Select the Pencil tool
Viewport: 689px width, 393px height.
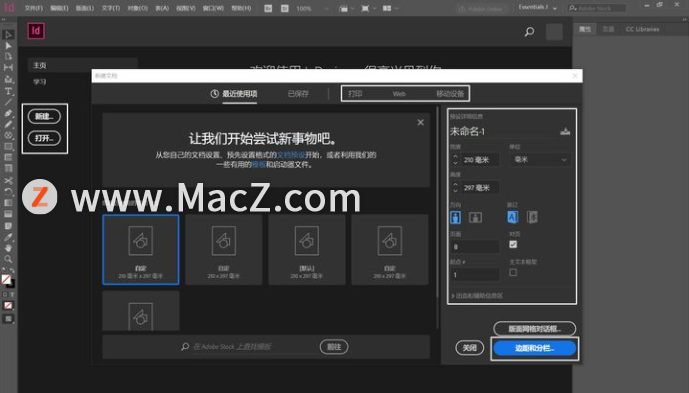point(8,124)
